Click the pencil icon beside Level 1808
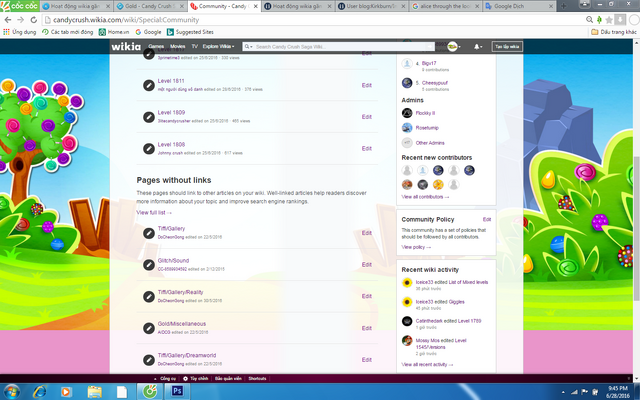The width and height of the screenshot is (640, 400). 149,149
